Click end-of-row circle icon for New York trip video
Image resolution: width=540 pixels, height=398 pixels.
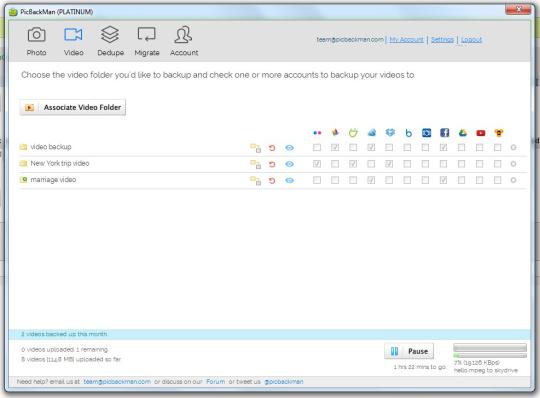tap(513, 164)
